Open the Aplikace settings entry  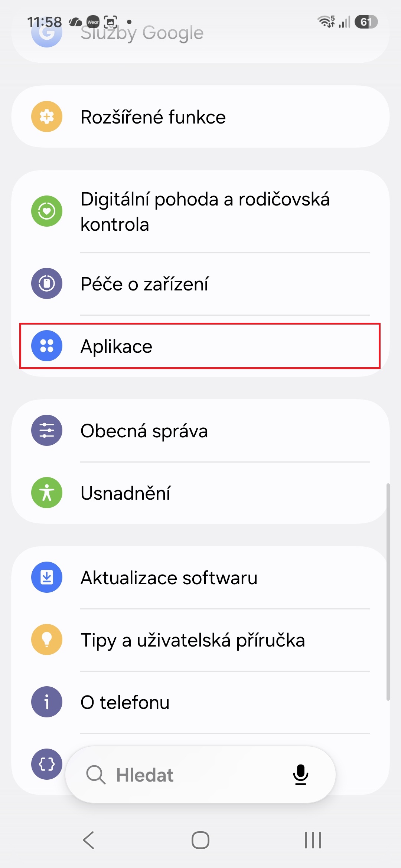click(200, 346)
